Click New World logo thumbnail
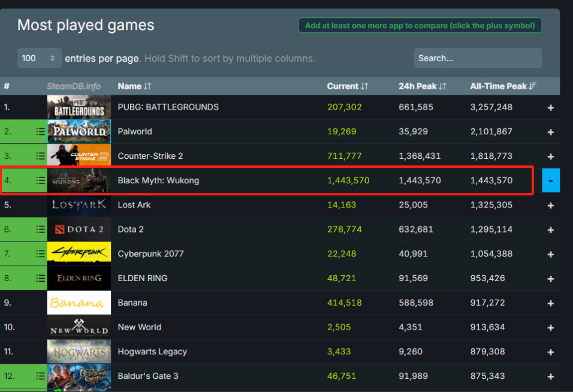Viewport: 573px width, 392px height. (x=79, y=327)
